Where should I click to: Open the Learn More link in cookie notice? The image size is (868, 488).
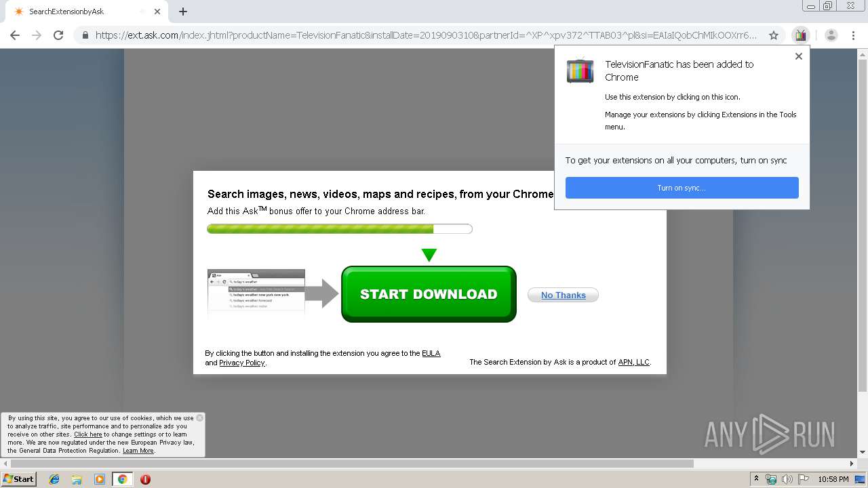[138, 451]
